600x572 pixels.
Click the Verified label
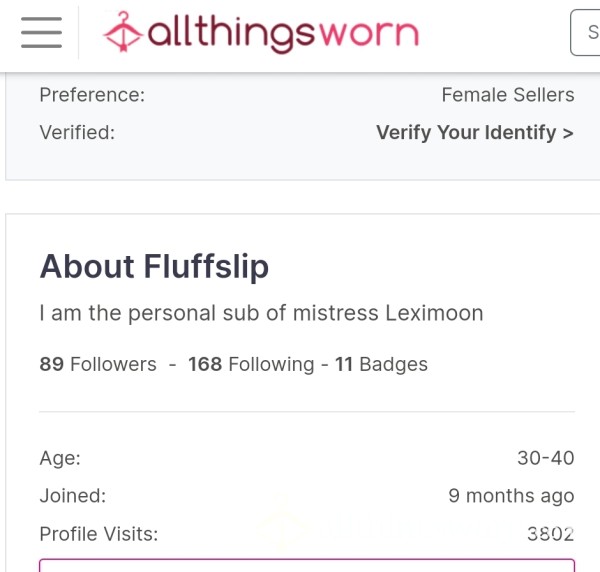pos(77,133)
